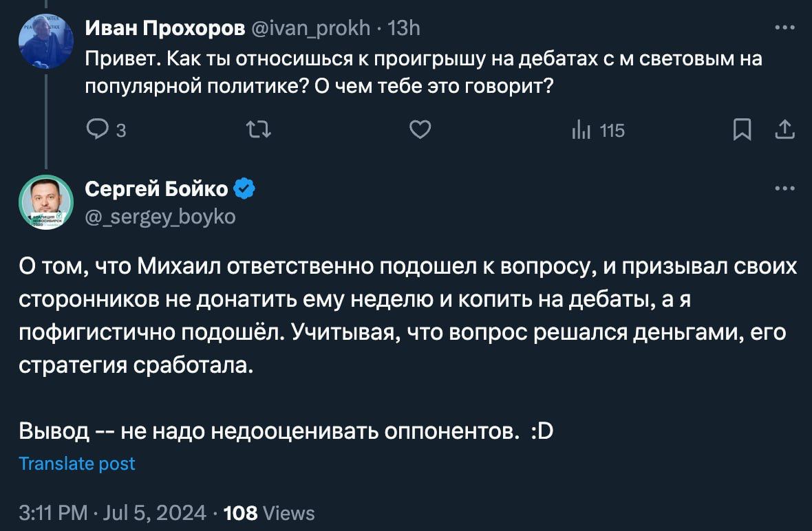Click the Translate post link
The height and width of the screenshot is (531, 812).
coord(77,464)
